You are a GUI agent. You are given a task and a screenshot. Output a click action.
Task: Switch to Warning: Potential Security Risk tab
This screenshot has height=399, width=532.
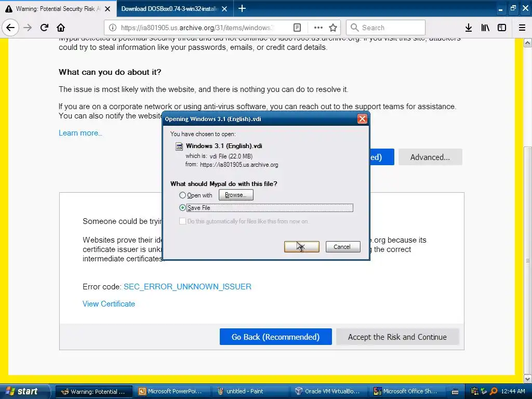tap(58, 8)
